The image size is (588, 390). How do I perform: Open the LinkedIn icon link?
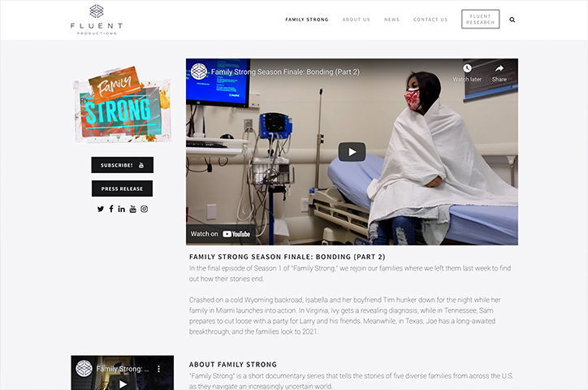coord(122,209)
